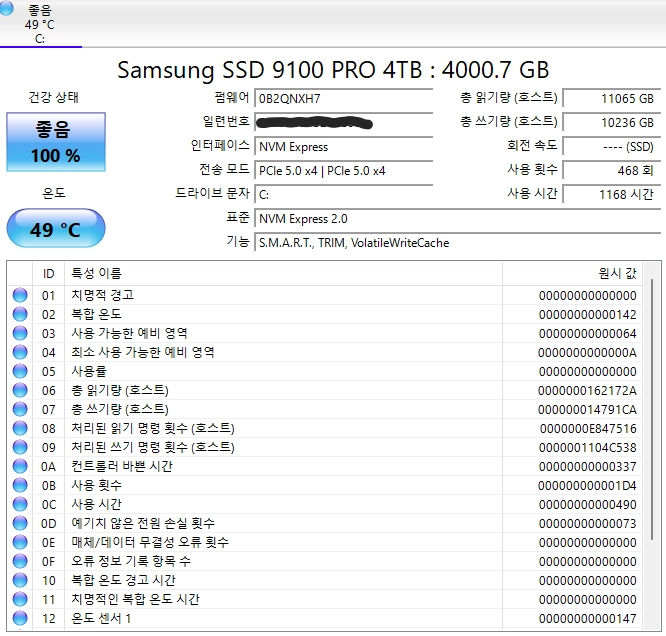Click the drive status orb beside 좋음

[6, 8]
